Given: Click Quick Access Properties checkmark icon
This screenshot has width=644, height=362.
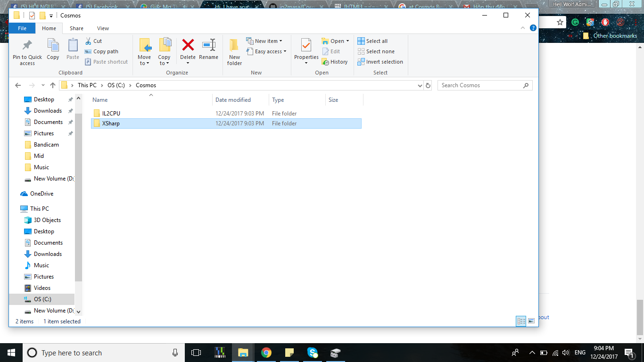Looking at the screenshot, I should point(32,16).
